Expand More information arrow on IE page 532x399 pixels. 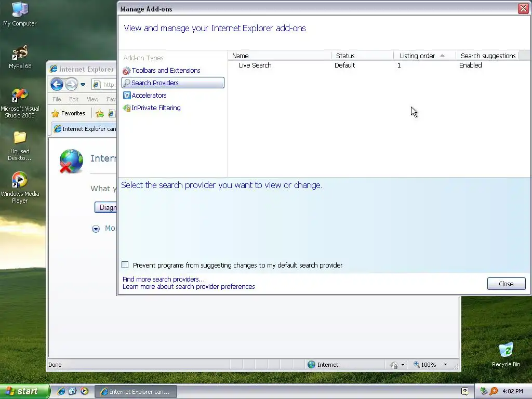[x=96, y=229]
